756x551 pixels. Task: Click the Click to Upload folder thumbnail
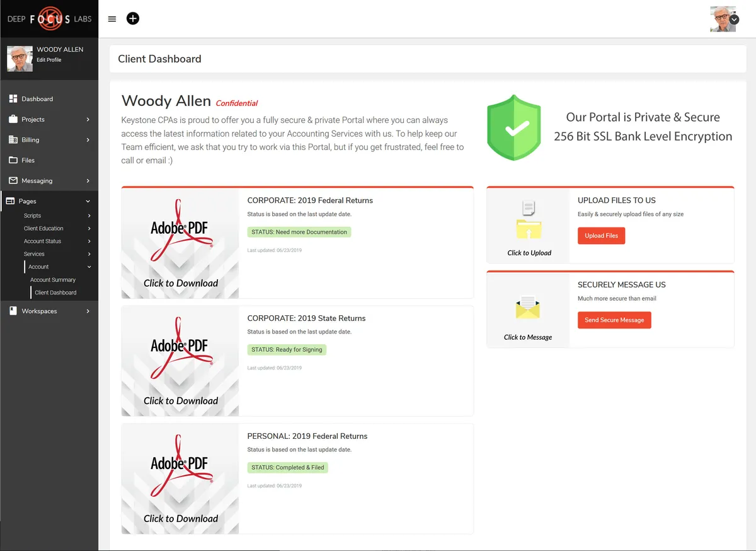tap(529, 227)
